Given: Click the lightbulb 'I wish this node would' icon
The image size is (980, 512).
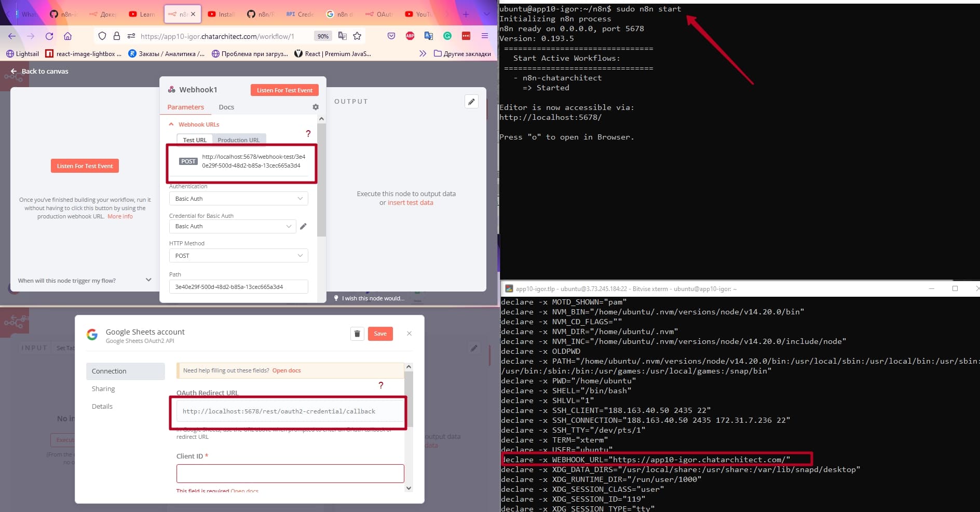Looking at the screenshot, I should tap(336, 298).
